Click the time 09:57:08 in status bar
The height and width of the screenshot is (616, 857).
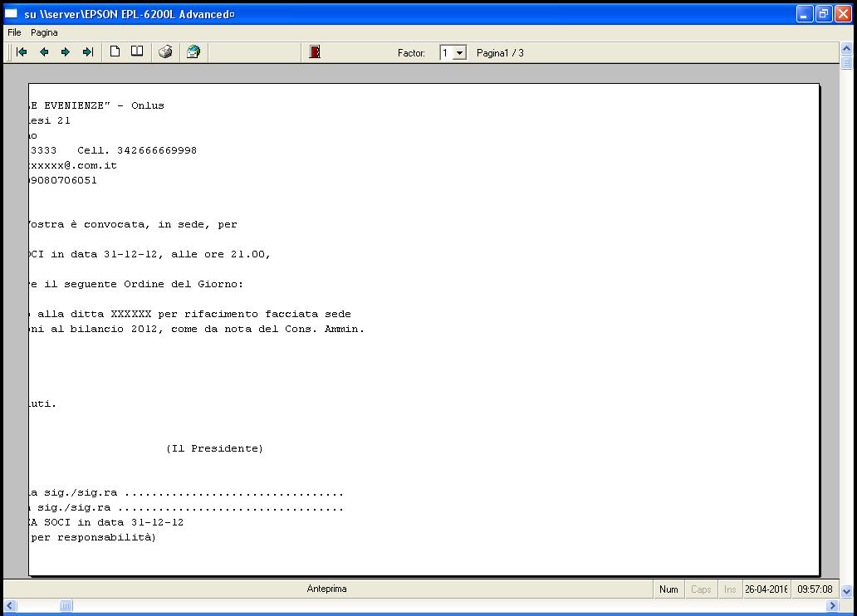coord(815,589)
